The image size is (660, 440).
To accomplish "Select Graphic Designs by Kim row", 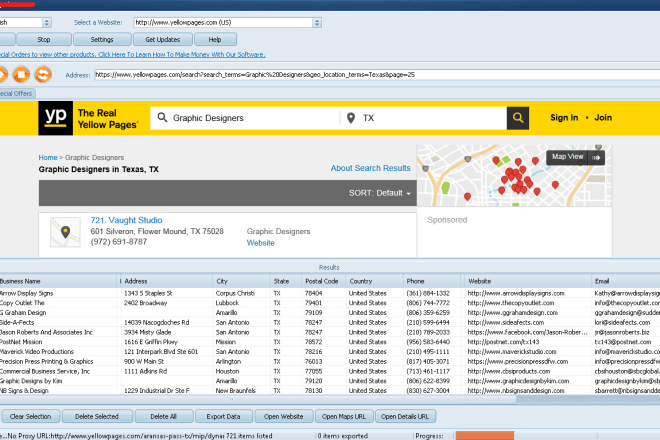I will coord(330,381).
